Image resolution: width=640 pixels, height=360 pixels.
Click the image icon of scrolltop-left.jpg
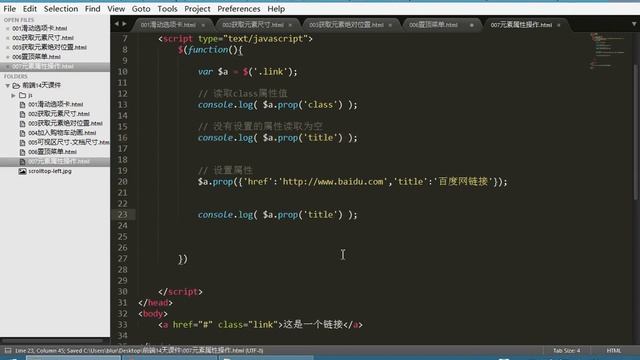click(22, 171)
